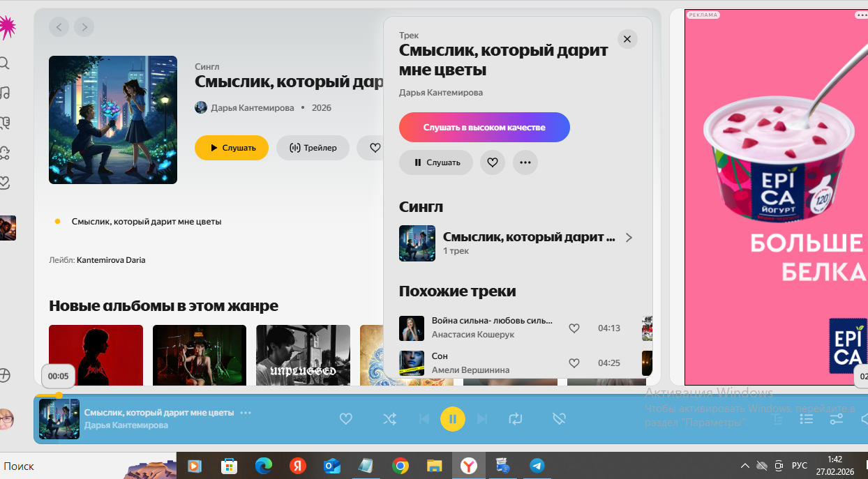Open search in the left sidebar

tap(4, 63)
